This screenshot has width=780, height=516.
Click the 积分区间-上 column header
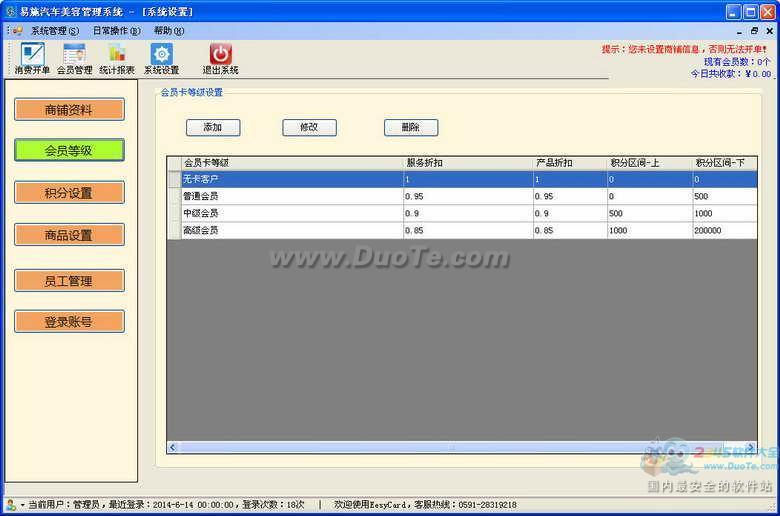[650, 163]
